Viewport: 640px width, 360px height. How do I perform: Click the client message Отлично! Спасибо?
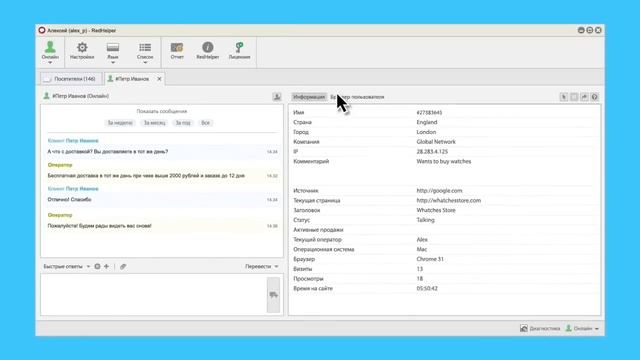[x=69, y=200]
